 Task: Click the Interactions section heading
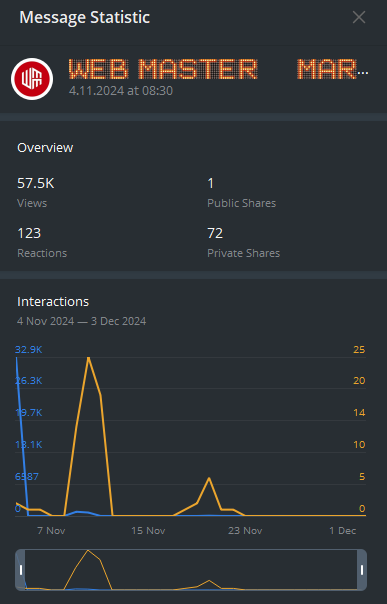pos(53,302)
